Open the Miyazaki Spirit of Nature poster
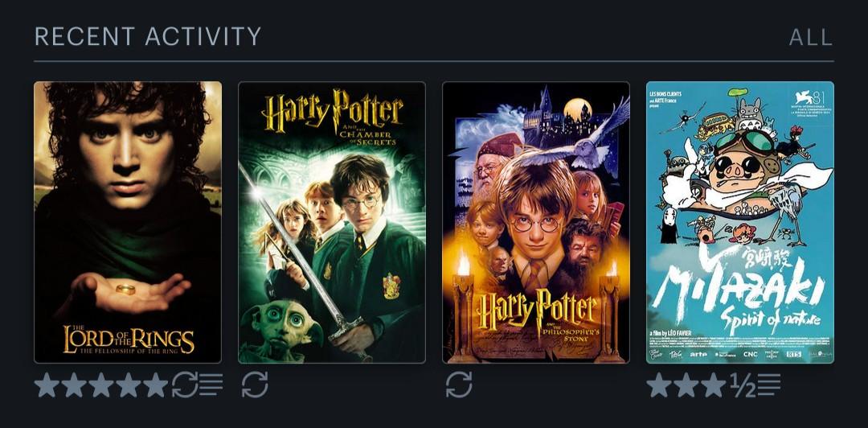 (740, 222)
